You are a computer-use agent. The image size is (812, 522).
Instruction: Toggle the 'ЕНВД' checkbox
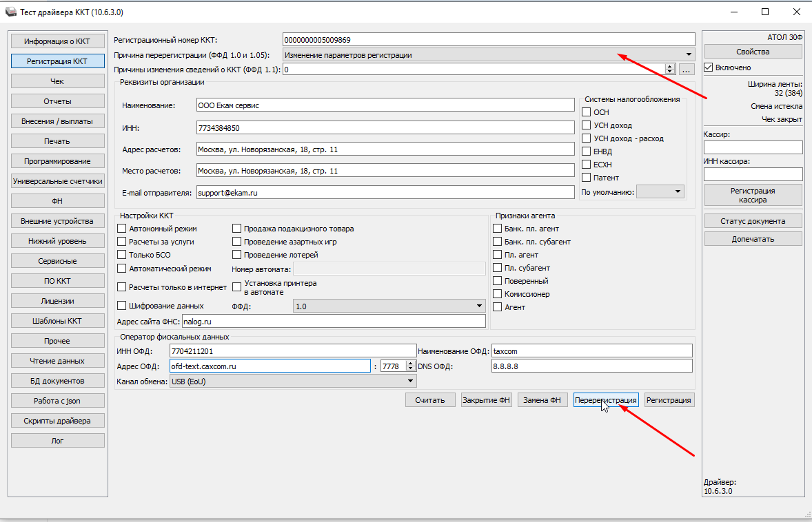click(586, 151)
